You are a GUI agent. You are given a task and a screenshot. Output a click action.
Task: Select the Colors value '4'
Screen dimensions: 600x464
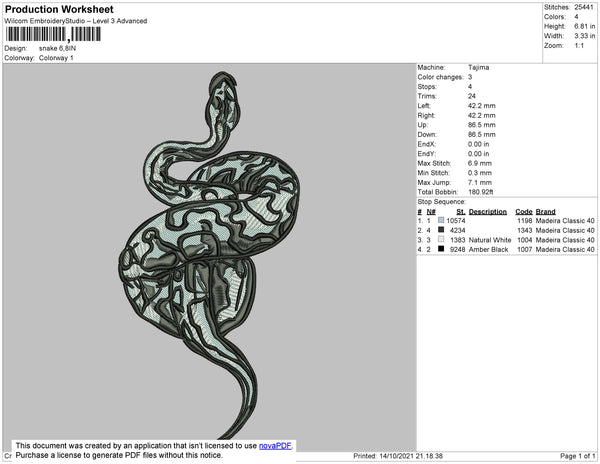[x=576, y=17]
